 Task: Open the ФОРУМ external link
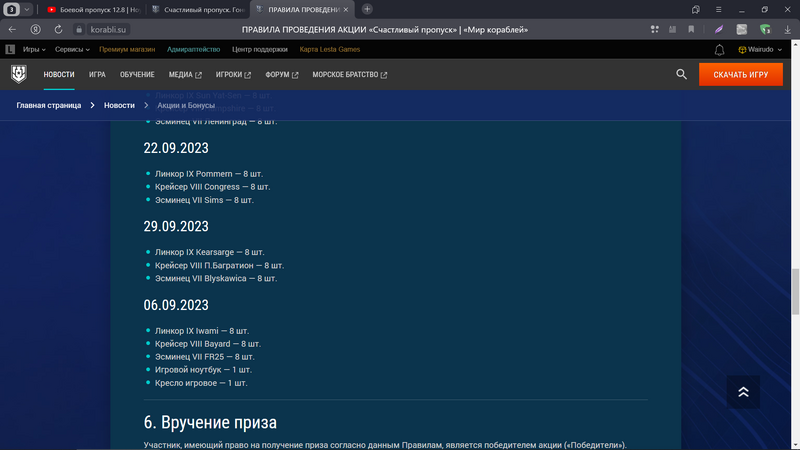(282, 74)
